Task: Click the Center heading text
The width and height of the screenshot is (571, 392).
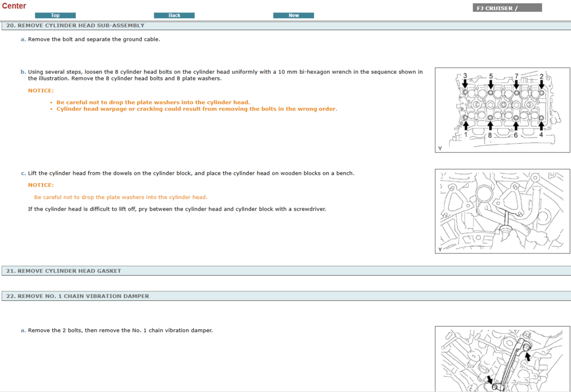Action: [x=14, y=6]
